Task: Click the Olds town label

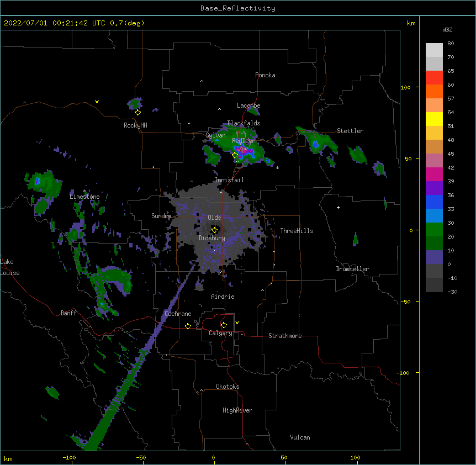Action: tap(214, 218)
